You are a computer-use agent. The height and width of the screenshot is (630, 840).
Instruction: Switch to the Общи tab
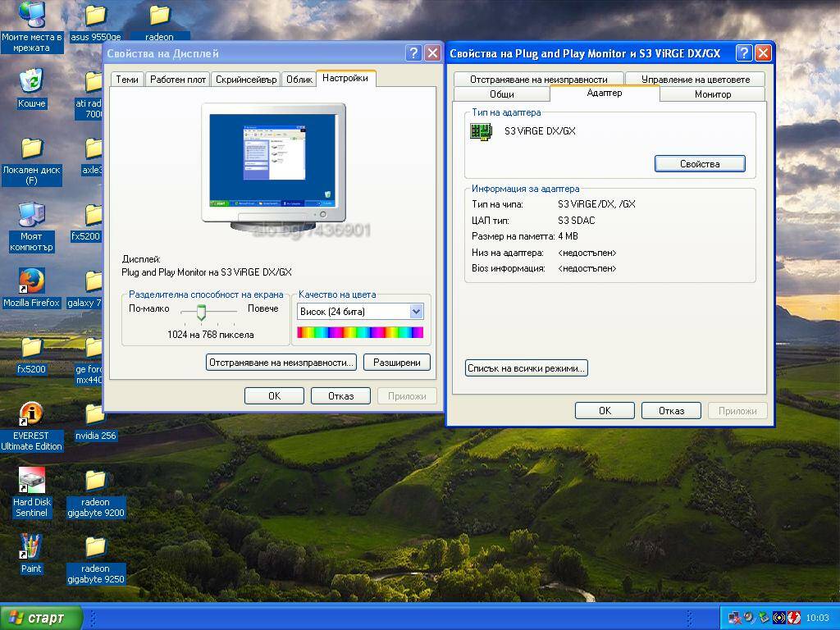click(x=501, y=94)
